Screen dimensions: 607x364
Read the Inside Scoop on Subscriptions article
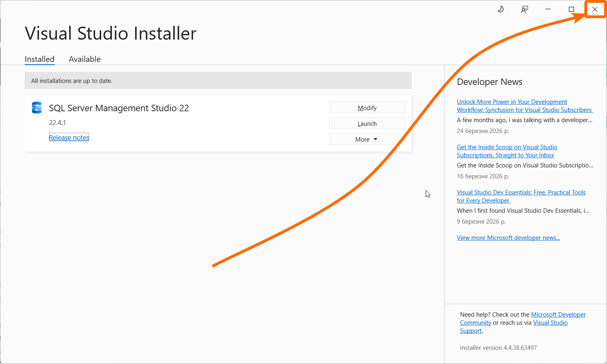507,151
